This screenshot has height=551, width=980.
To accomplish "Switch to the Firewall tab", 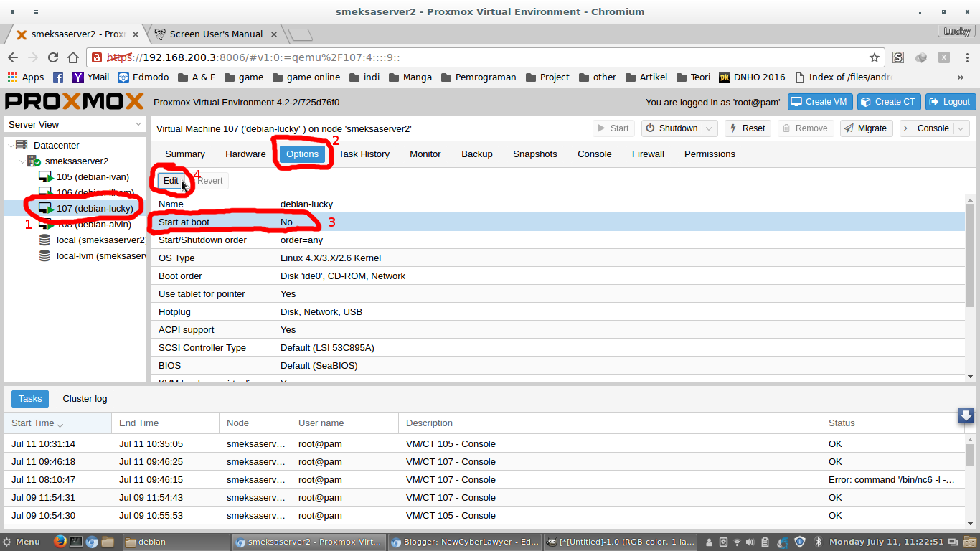I will 648,154.
